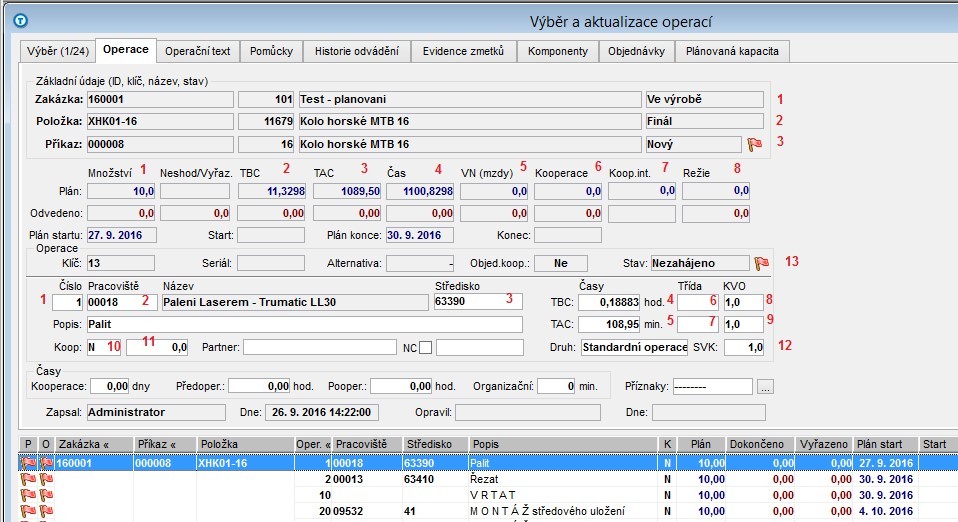Click the Kooperace dny field

[x=110, y=387]
